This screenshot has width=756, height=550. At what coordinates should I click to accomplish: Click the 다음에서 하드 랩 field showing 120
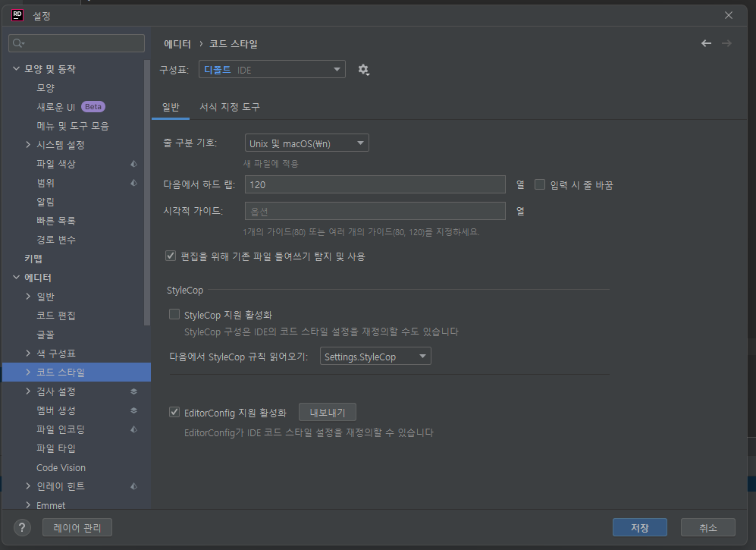coord(375,184)
